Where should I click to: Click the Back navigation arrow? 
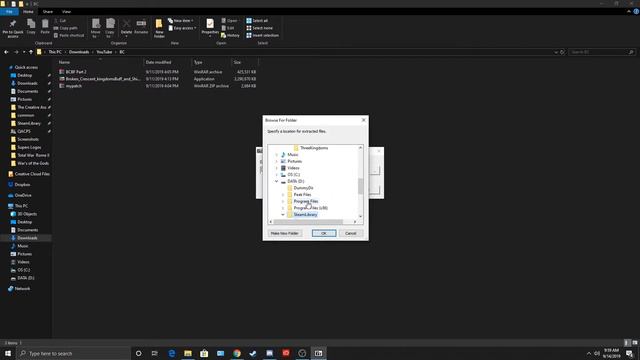(6, 52)
